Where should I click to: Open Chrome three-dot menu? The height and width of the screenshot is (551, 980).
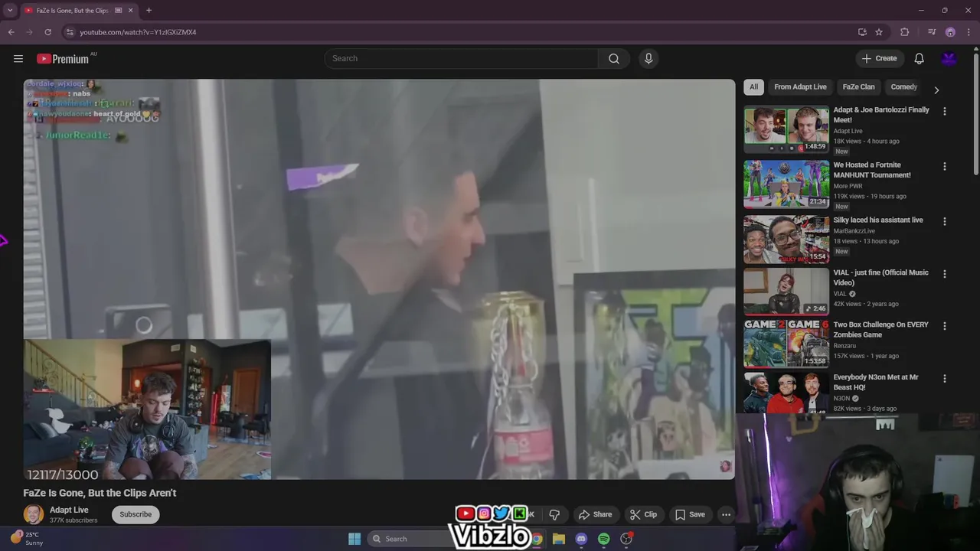pos(969,32)
